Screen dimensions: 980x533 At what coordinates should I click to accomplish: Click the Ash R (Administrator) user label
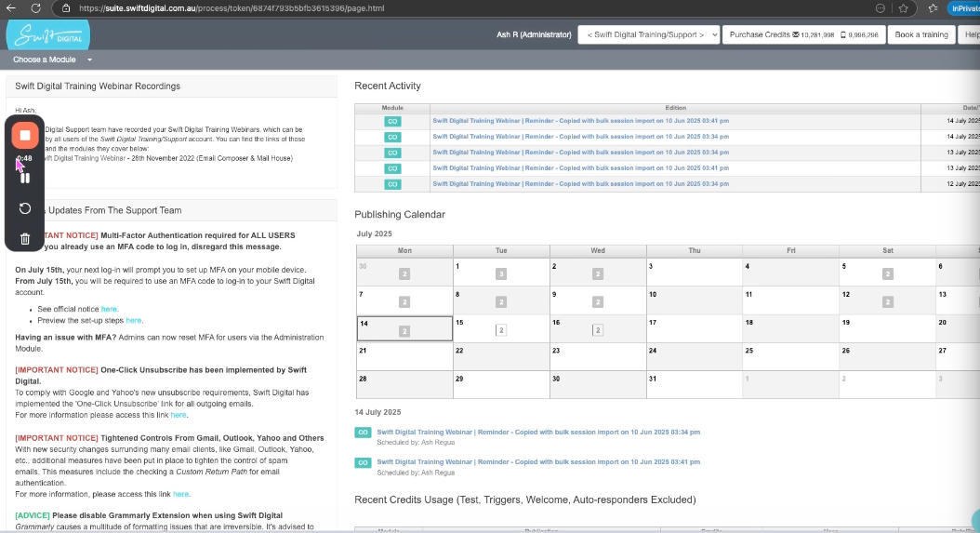534,35
